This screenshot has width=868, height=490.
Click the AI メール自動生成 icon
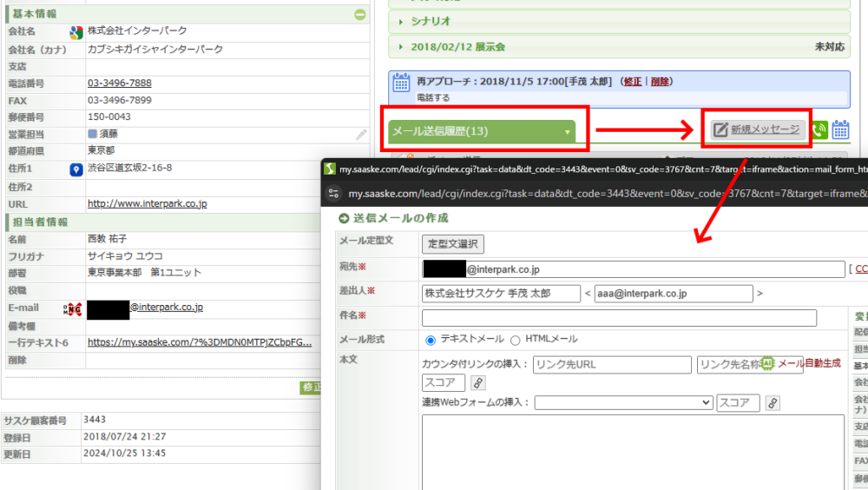(767, 364)
